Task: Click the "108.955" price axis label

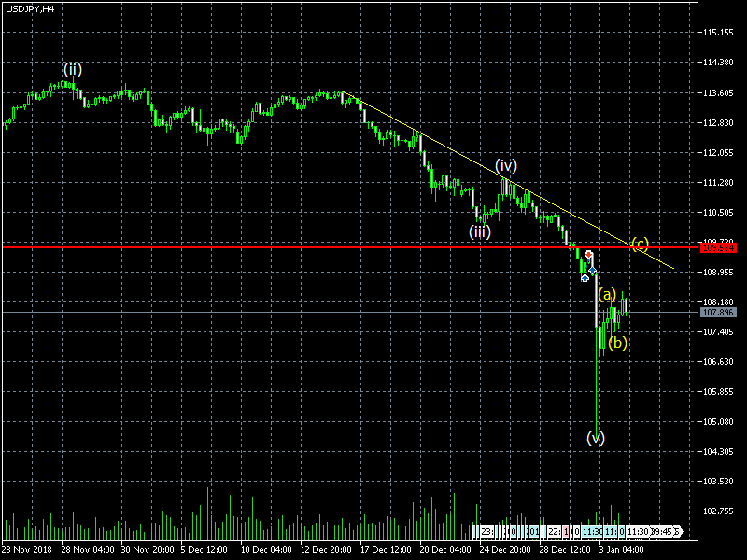Action: pyautogui.click(x=718, y=272)
